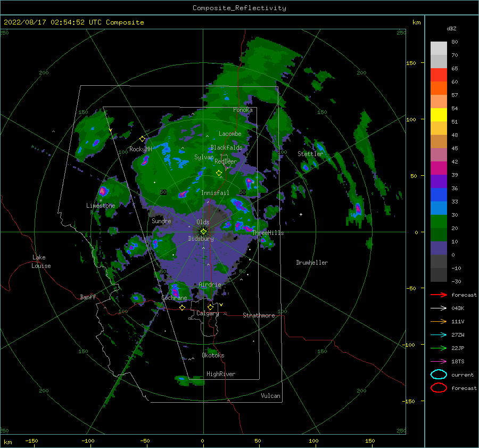479x448 pixels.
Task: Click the Didsbury label
Action: [x=201, y=239]
